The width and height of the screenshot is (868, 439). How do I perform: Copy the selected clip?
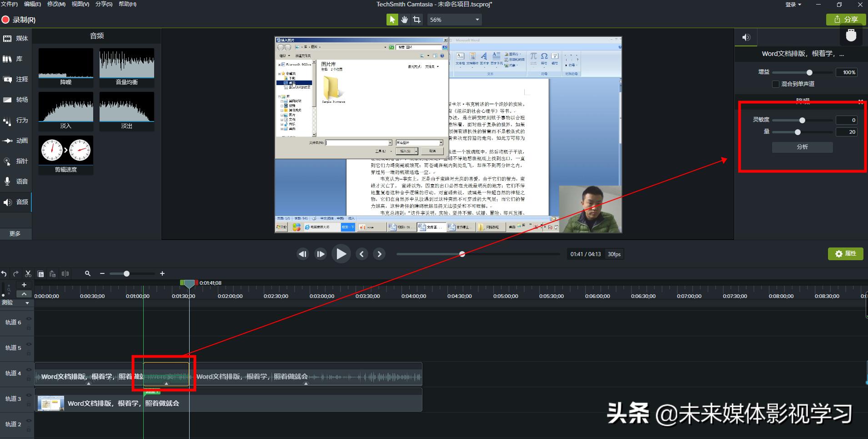tap(40, 274)
